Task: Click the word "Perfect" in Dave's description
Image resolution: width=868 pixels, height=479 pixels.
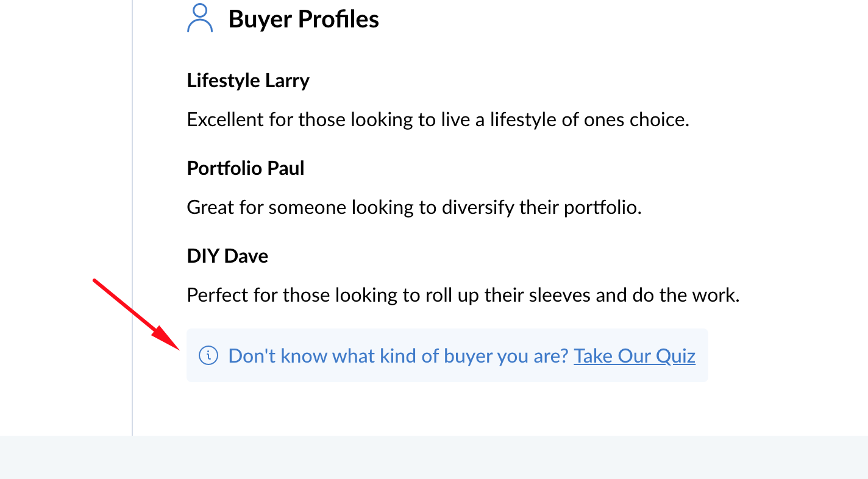Action: [215, 295]
